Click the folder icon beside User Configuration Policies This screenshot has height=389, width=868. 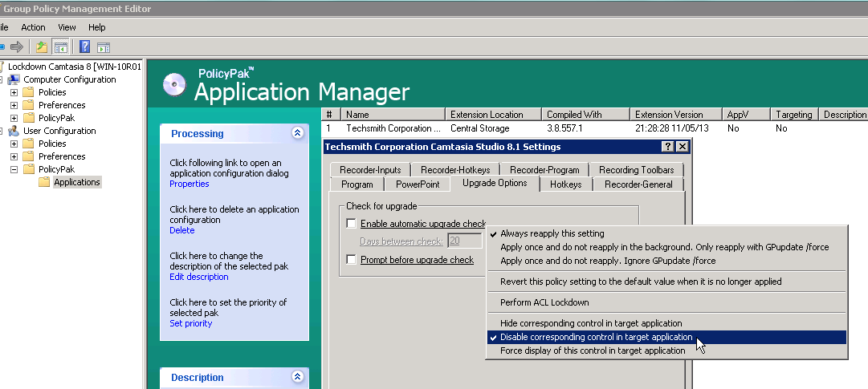coord(28,144)
